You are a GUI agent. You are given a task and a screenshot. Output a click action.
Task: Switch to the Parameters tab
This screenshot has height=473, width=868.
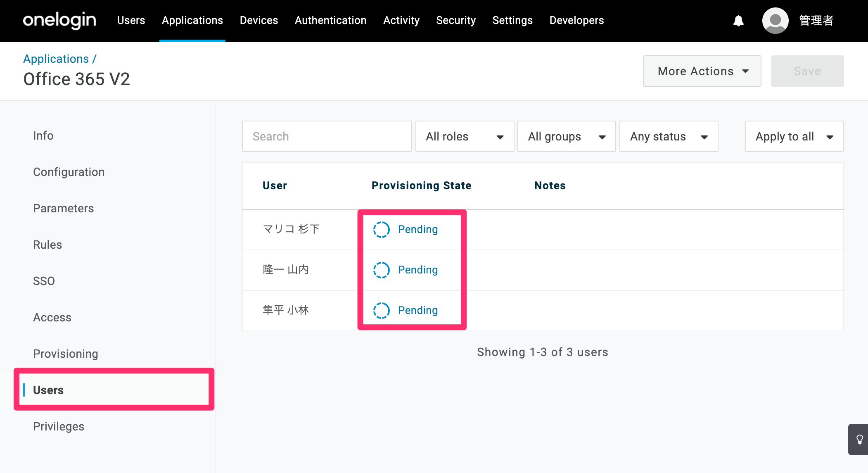[63, 208]
